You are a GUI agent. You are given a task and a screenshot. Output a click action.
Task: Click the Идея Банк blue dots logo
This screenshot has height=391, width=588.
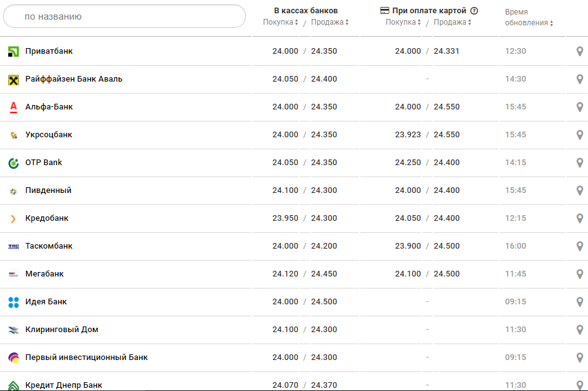(x=13, y=302)
